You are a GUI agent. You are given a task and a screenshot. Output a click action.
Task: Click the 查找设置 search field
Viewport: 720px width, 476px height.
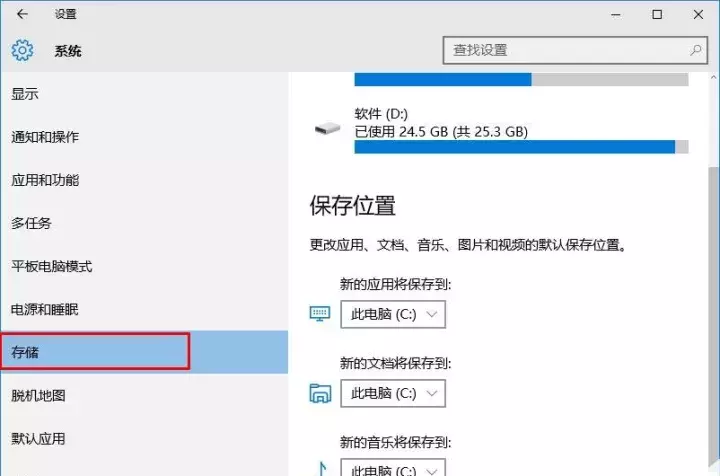(575, 50)
